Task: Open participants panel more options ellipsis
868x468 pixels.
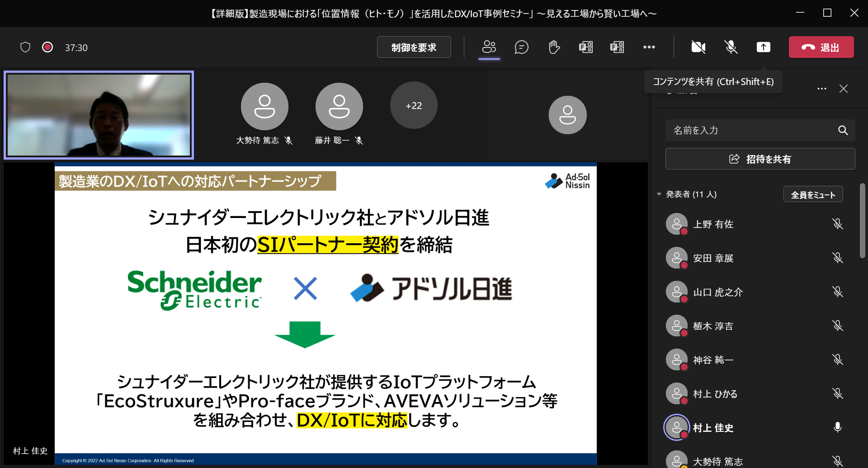Action: tap(822, 89)
